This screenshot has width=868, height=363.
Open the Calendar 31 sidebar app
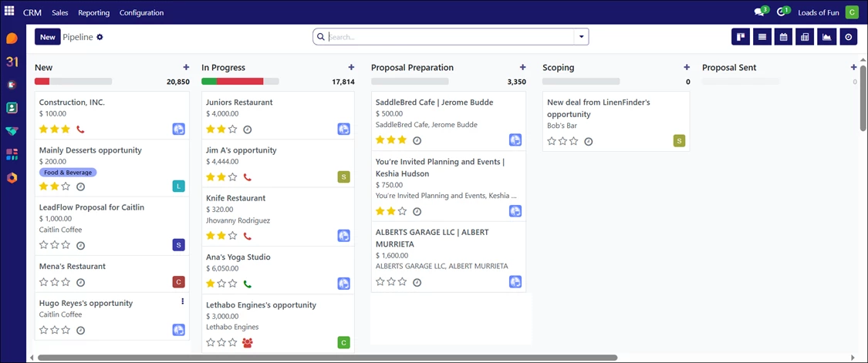click(12, 62)
